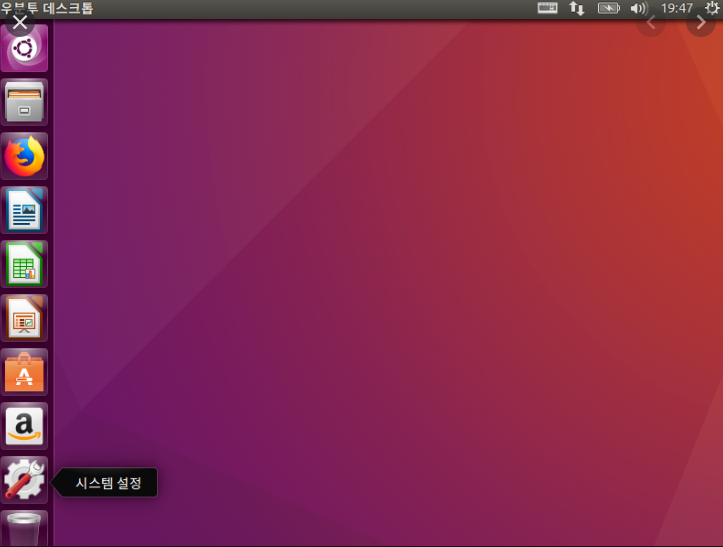Go to the previous image arrow
The height and width of the screenshot is (547, 723).
click(651, 22)
